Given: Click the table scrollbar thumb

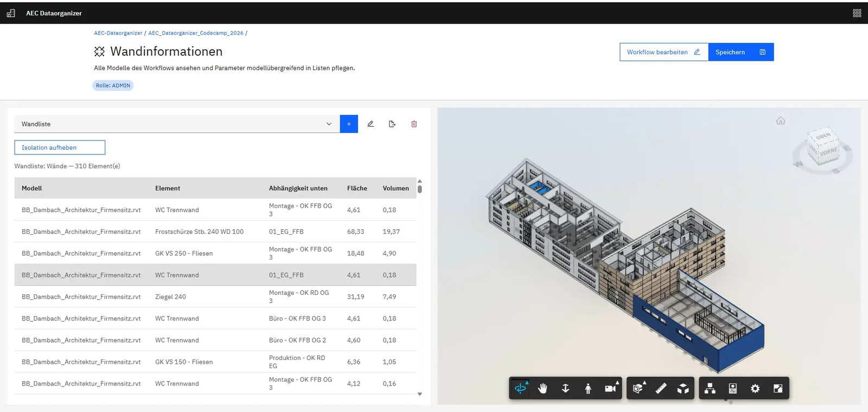Looking at the screenshot, I should click(420, 189).
